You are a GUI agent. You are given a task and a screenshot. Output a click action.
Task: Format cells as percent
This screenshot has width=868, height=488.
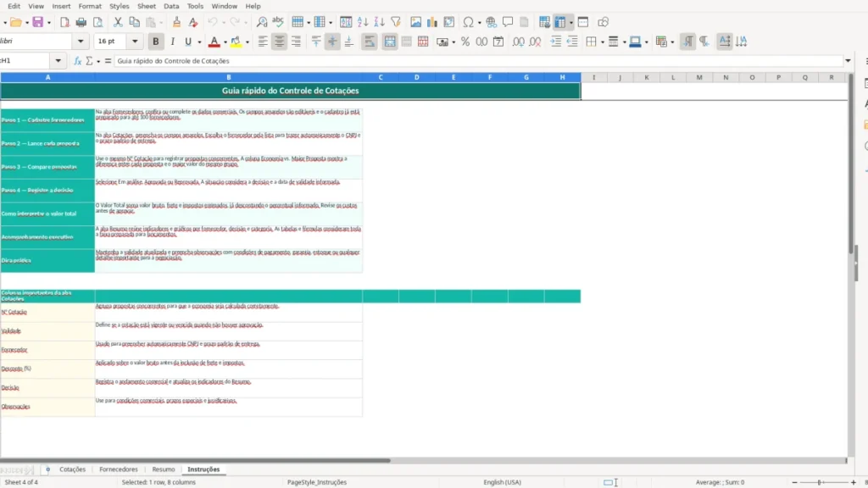click(465, 42)
